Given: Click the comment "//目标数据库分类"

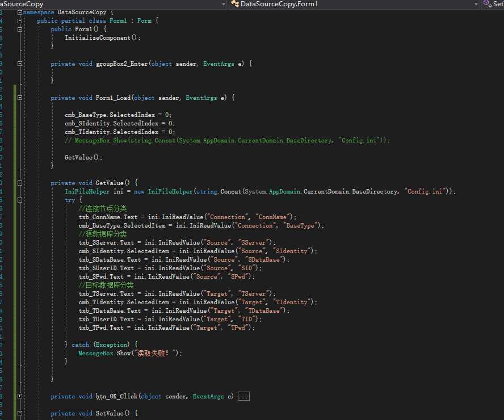Looking at the screenshot, I should tap(106, 285).
